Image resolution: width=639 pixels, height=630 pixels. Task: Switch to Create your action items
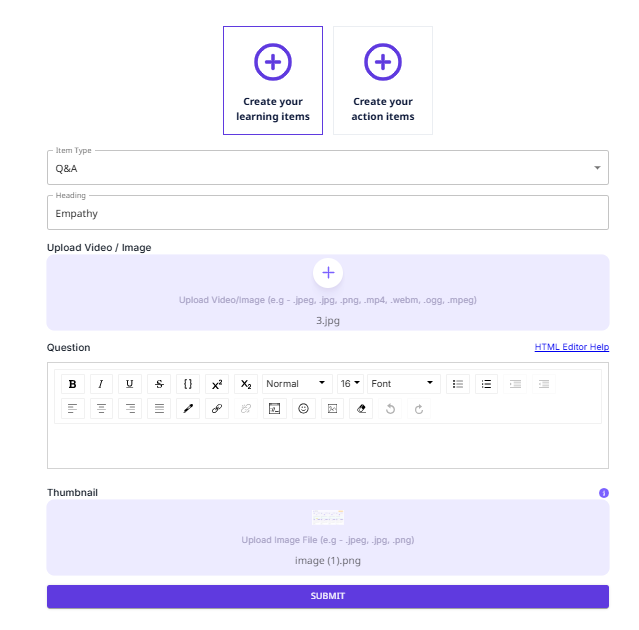click(x=383, y=80)
